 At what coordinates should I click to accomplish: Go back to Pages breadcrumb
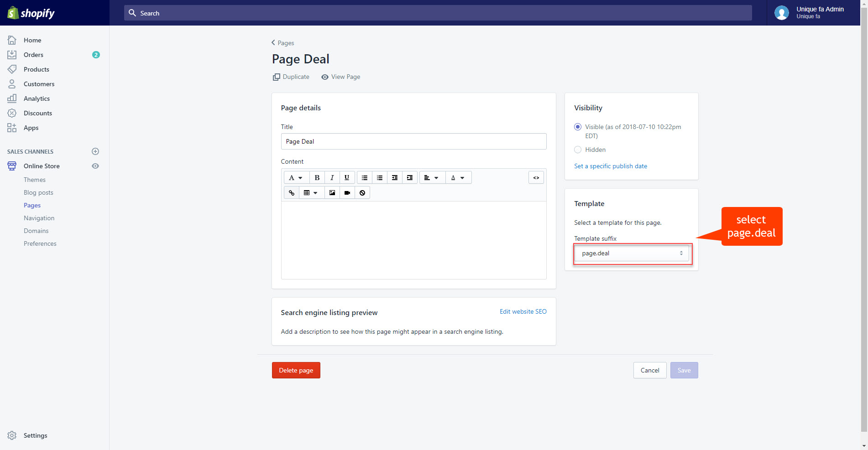click(x=283, y=43)
